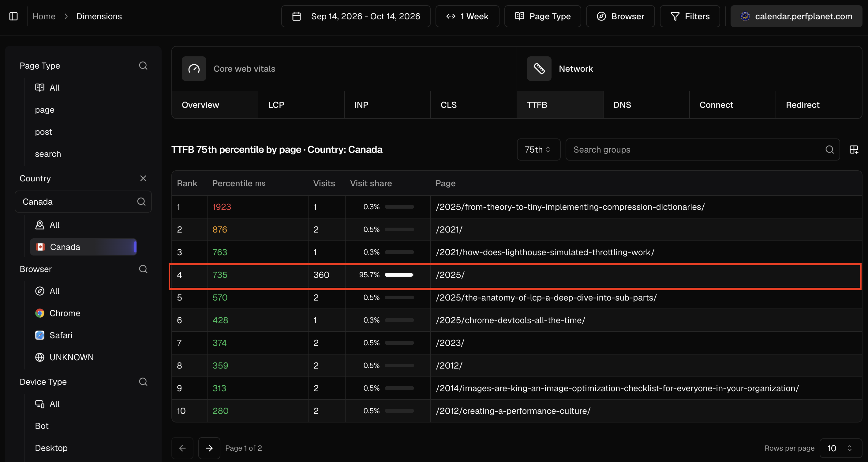Toggle the sidebar panel icon
The height and width of the screenshot is (462, 868).
tap(13, 16)
